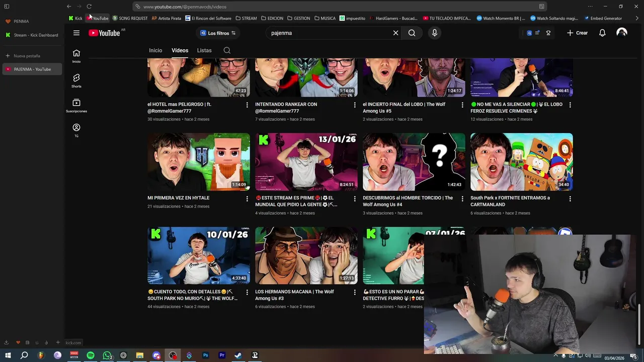644x362 pixels.
Task: Open the account avatar menu
Action: 622,33
